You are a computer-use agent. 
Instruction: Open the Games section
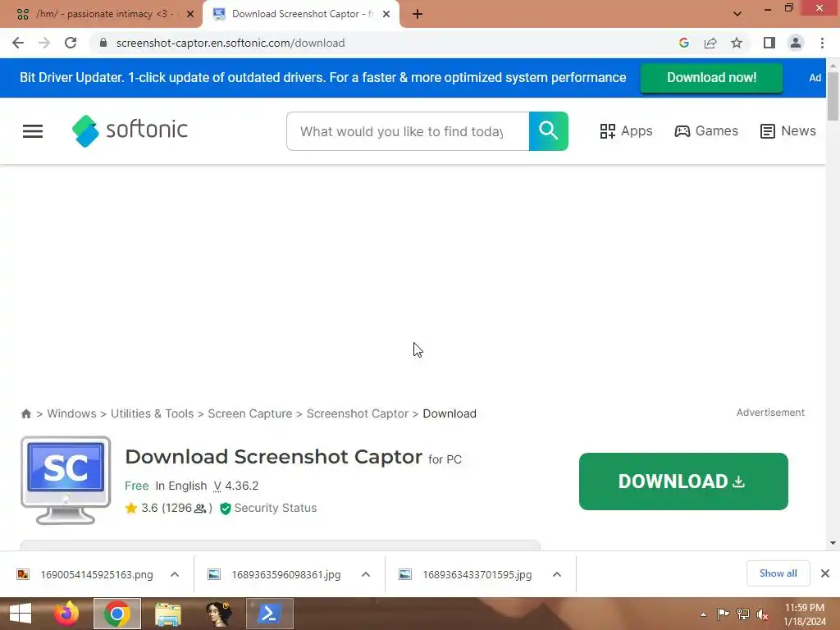pyautogui.click(x=706, y=131)
